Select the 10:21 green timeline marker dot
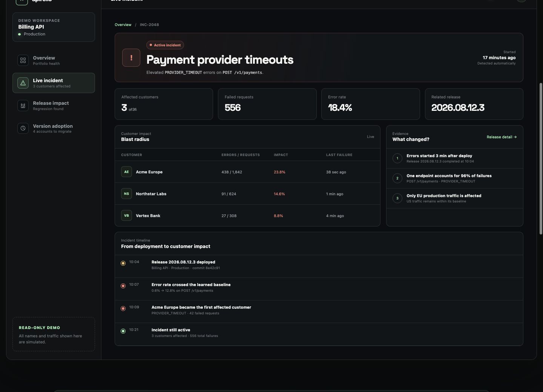This screenshot has height=392, width=543. 123,331
